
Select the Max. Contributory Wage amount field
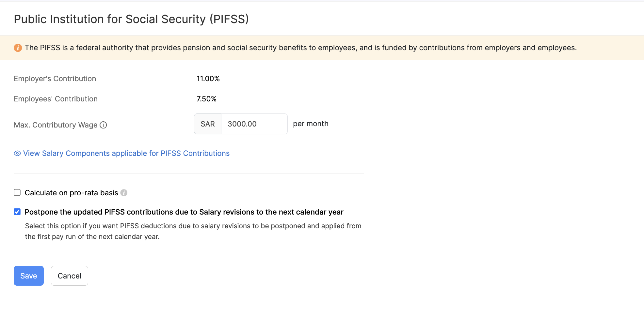pos(254,124)
